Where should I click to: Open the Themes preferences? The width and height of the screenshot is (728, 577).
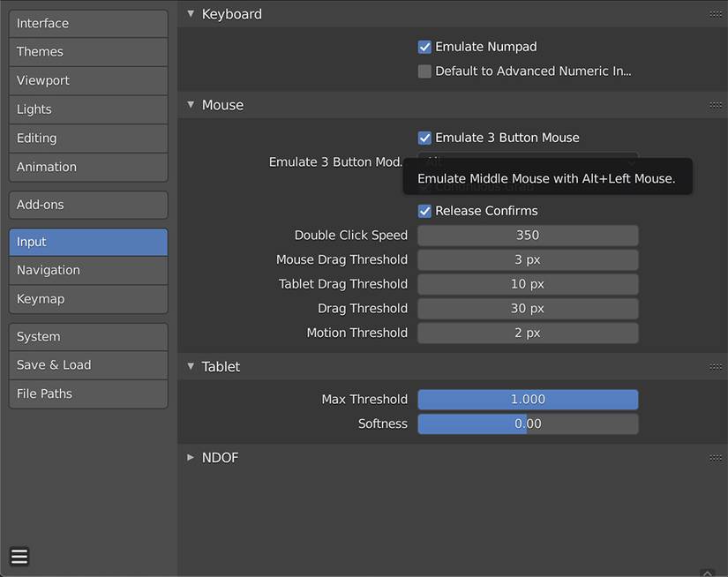(87, 51)
